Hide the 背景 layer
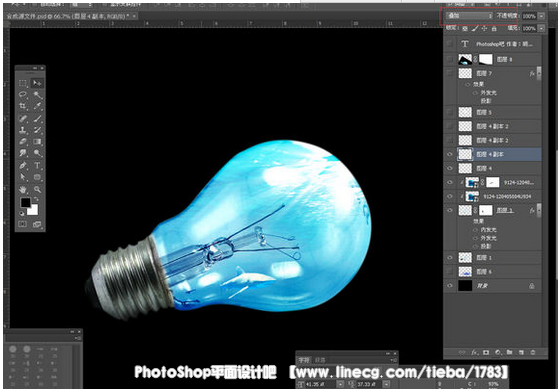 [x=450, y=285]
